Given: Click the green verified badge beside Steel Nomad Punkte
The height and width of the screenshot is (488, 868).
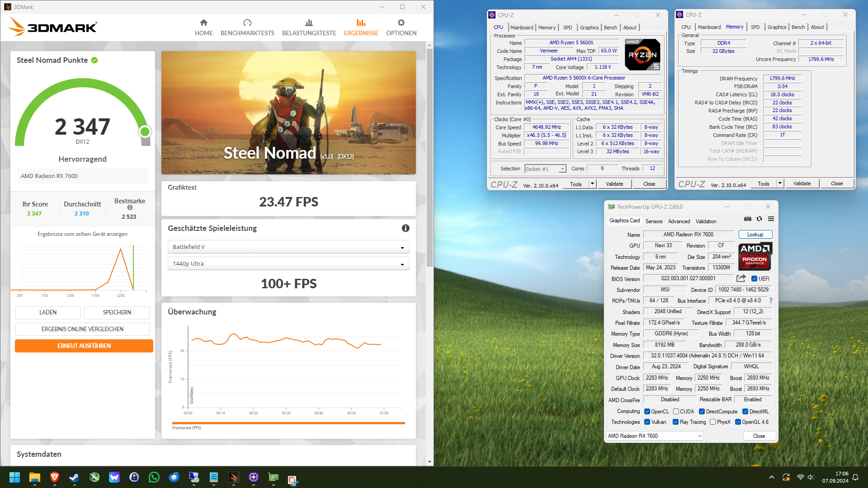Looking at the screenshot, I should click(x=94, y=60).
